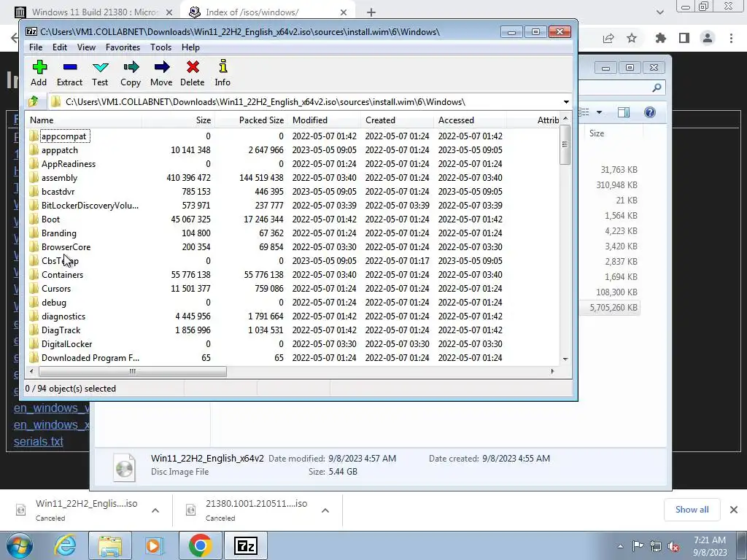The image size is (747, 560).
Task: Select the Downloaded Program F... folder
Action: tap(90, 357)
